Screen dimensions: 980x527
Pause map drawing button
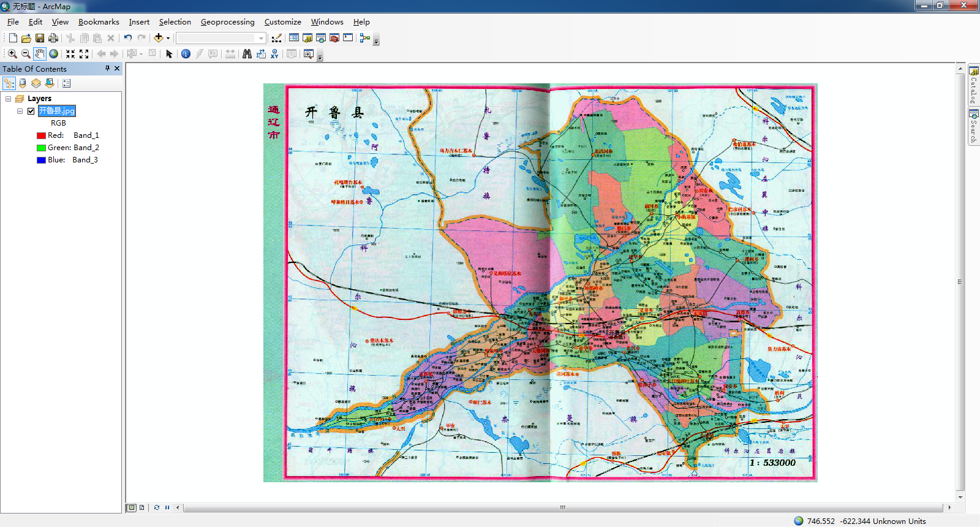point(167,507)
